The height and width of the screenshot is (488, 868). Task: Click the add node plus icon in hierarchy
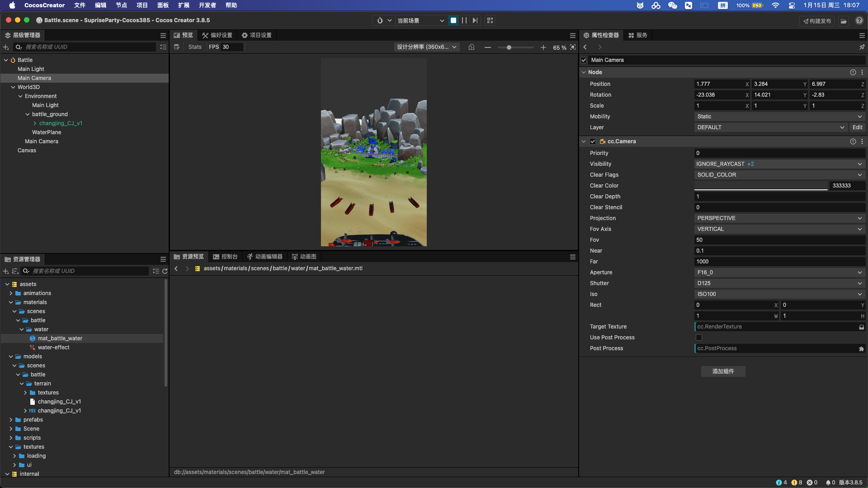tap(6, 47)
